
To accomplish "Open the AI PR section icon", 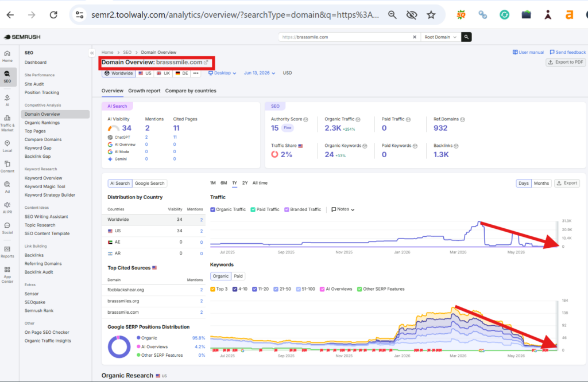I will [7, 208].
